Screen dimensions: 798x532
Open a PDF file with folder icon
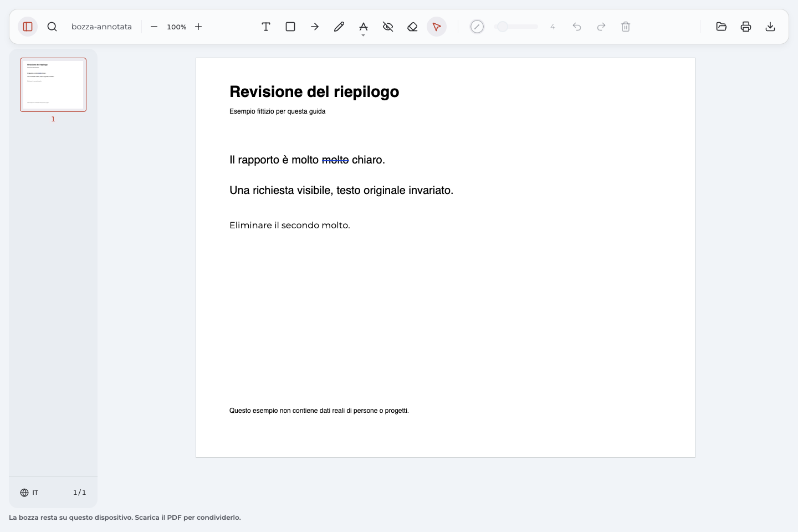point(722,27)
